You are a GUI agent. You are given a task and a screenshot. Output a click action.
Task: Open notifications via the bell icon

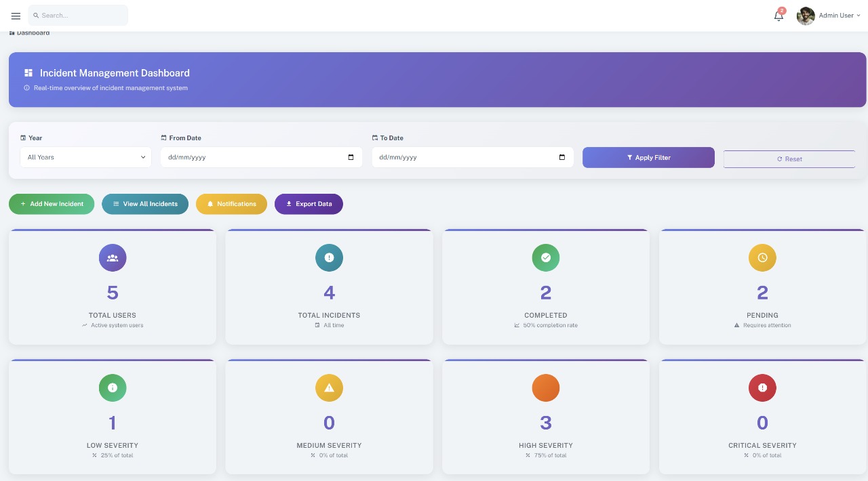[778, 16]
